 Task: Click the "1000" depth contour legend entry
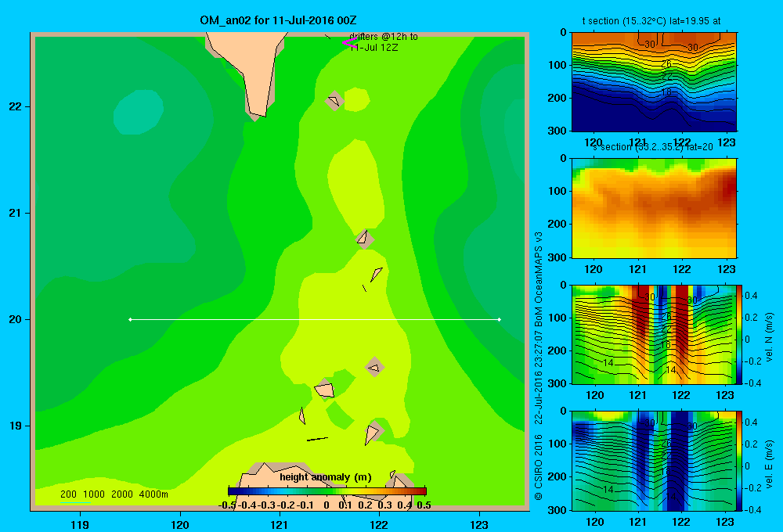pos(94,494)
